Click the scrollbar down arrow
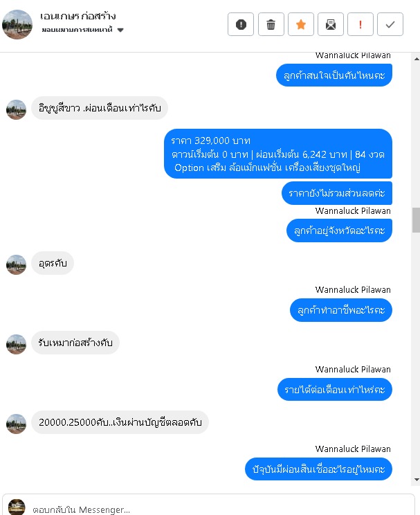Viewport: 420px width, 515px height. click(417, 480)
